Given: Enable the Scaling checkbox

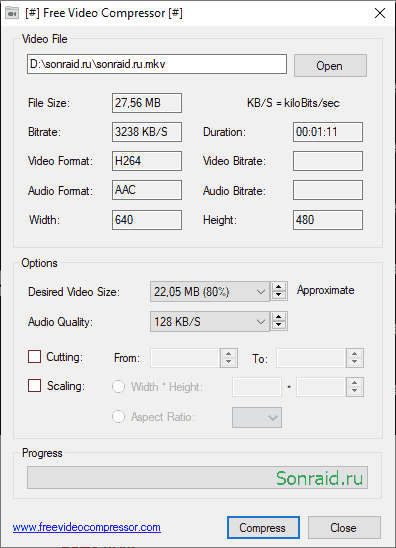Looking at the screenshot, I should [34, 386].
